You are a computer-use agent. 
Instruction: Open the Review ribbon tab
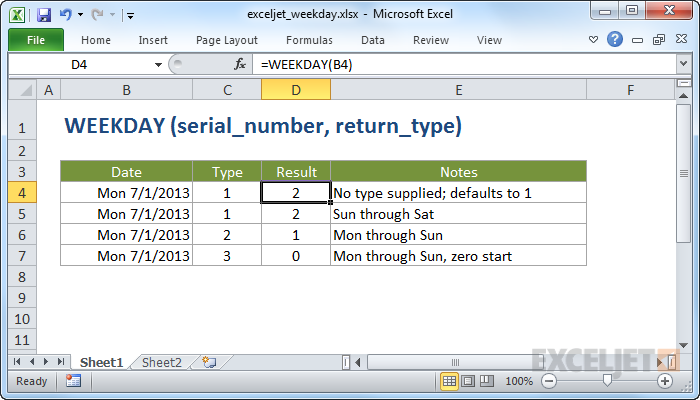(x=431, y=40)
